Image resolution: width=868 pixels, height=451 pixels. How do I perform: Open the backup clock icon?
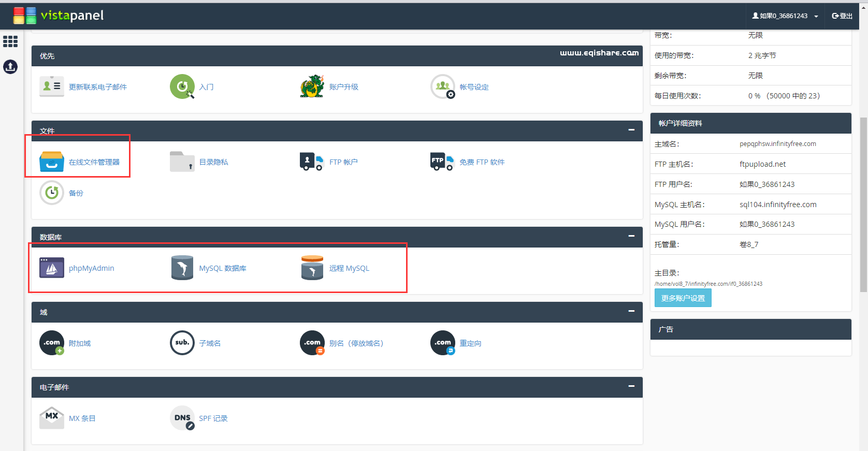point(52,193)
